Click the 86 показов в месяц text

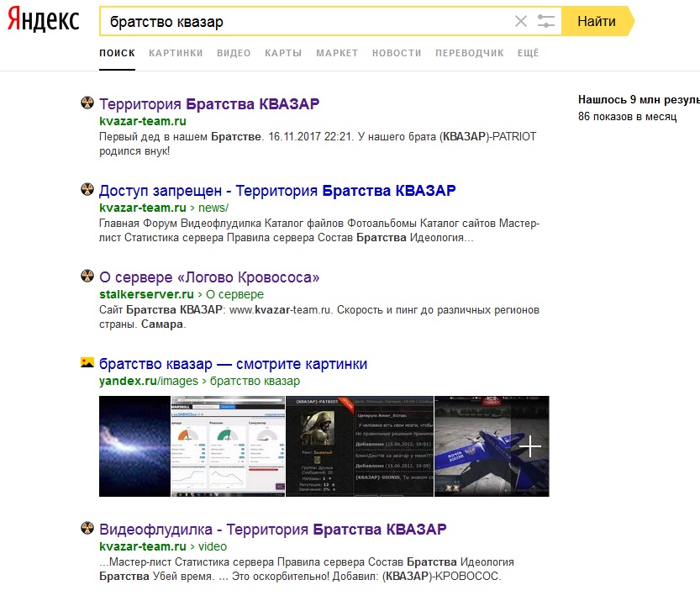[x=627, y=117]
